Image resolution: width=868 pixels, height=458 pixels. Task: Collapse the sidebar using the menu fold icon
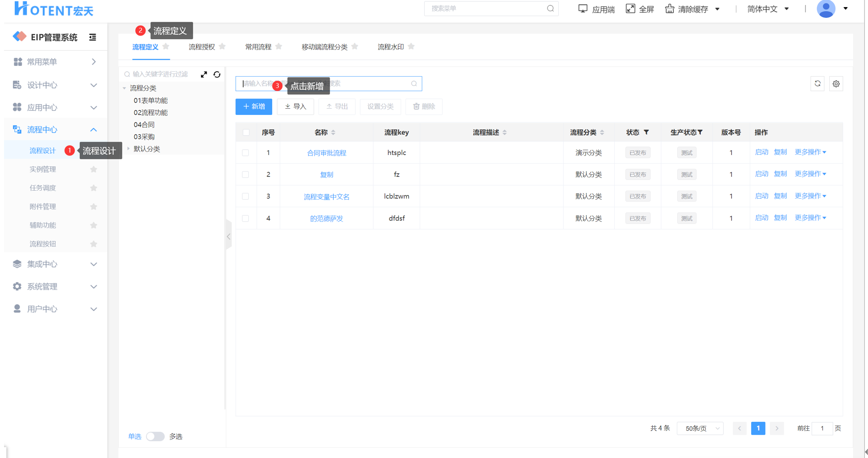[93, 37]
